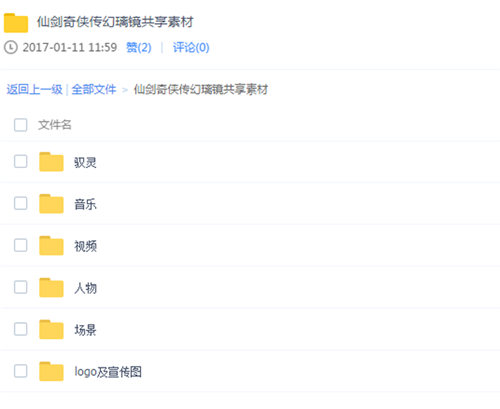Screen dimensions: 500x409
Task: Click the large shared folder icon at top
Action: (x=16, y=23)
